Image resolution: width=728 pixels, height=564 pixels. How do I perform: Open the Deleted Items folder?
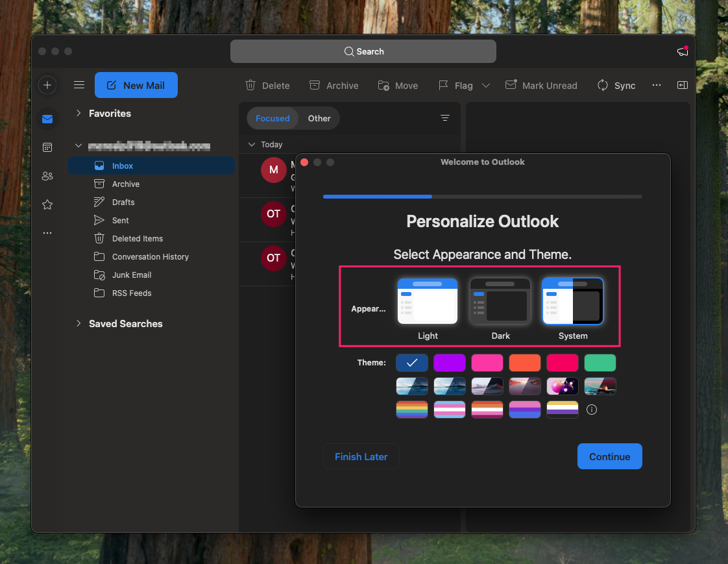coord(151,238)
